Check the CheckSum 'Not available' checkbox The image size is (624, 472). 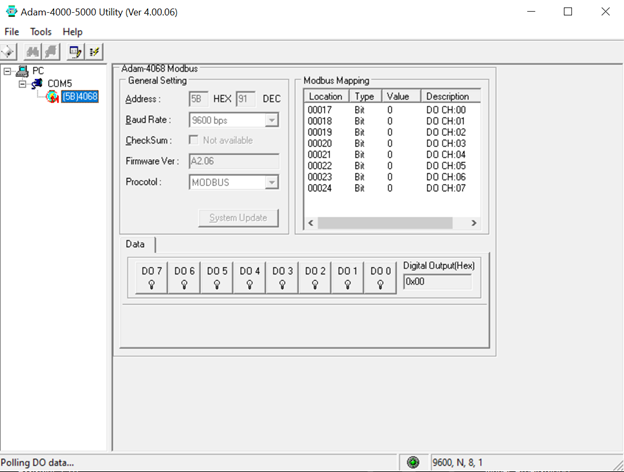pos(194,140)
